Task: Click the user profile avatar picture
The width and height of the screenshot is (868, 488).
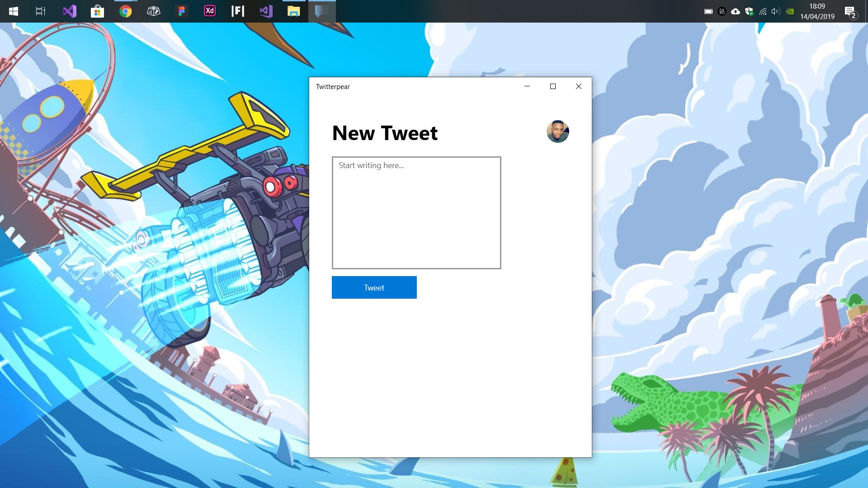Action: tap(557, 131)
